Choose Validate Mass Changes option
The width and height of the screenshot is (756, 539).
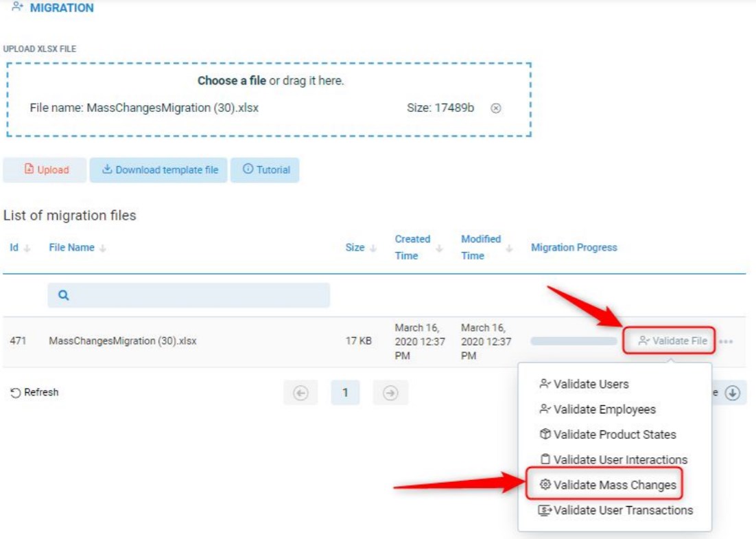coord(614,485)
